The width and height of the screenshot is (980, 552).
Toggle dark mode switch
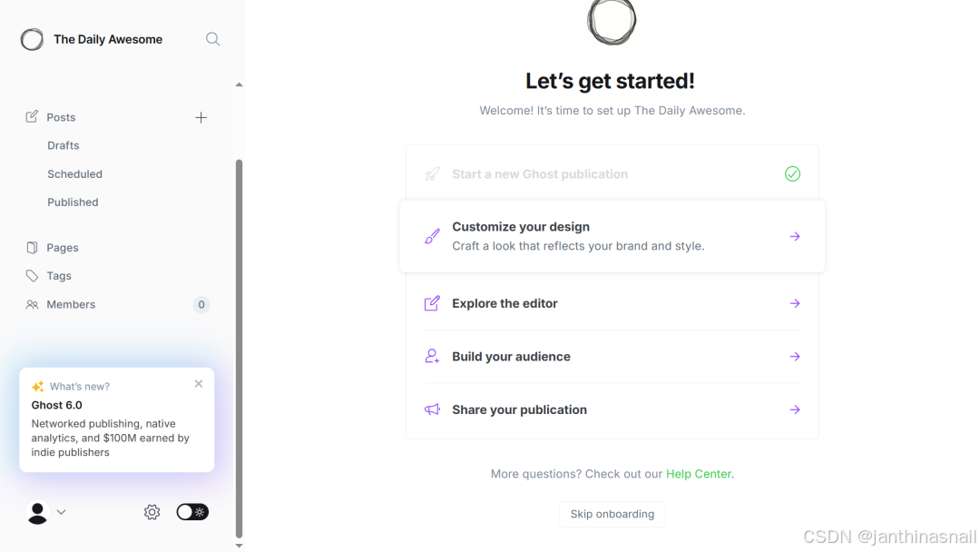(x=192, y=512)
